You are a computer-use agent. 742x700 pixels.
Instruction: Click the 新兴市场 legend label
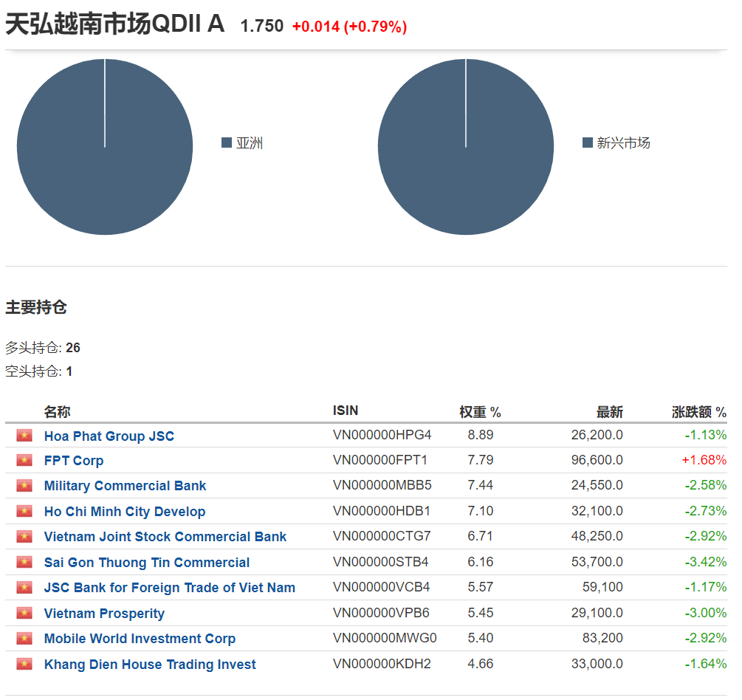(x=623, y=143)
